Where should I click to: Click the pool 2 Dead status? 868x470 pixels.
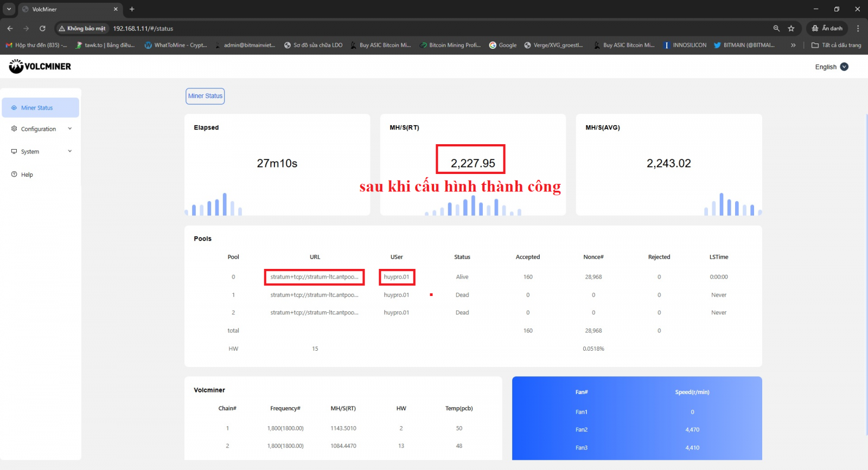pyautogui.click(x=462, y=313)
